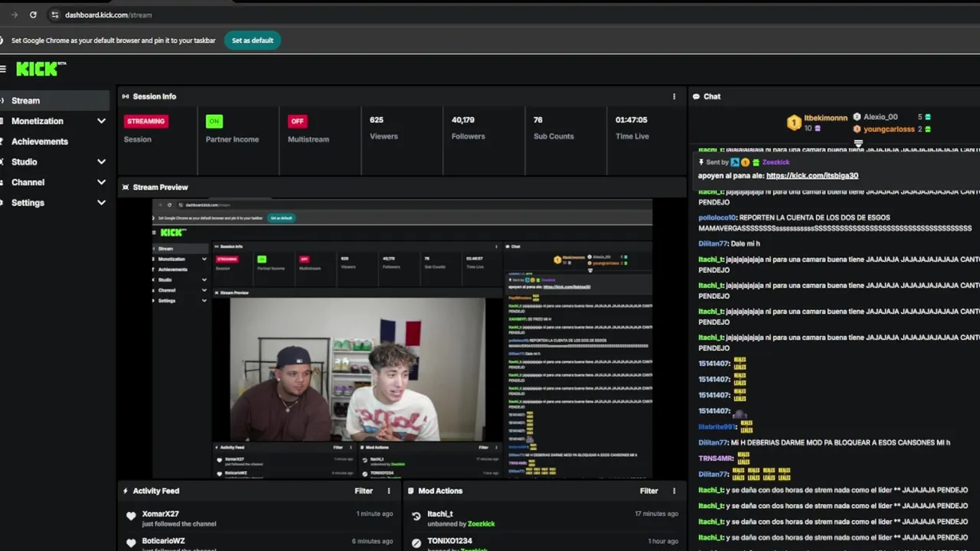Screen dimensions: 980x551
Task: Click Zoezkick sender name in pinned message
Action: coord(776,162)
